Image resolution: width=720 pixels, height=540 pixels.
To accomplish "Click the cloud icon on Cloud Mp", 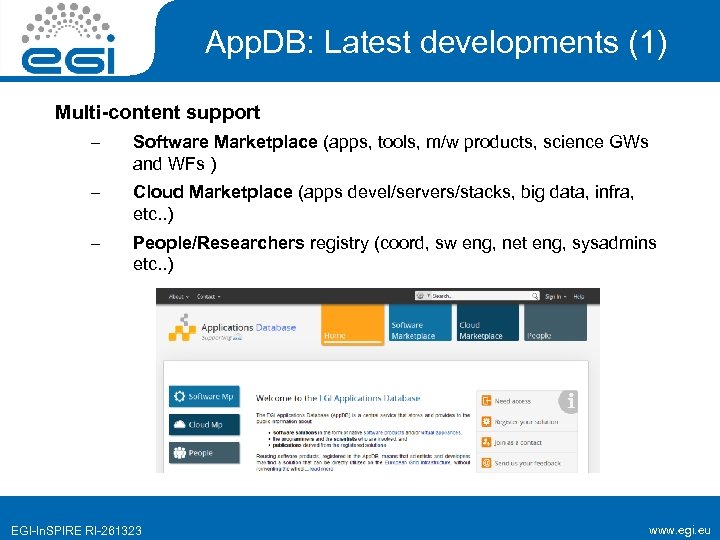I will point(180,424).
